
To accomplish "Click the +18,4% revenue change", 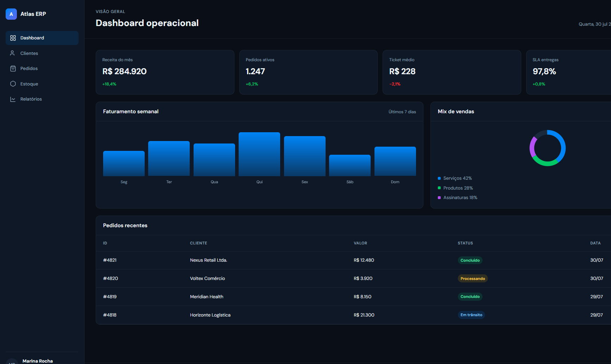I will pos(109,84).
